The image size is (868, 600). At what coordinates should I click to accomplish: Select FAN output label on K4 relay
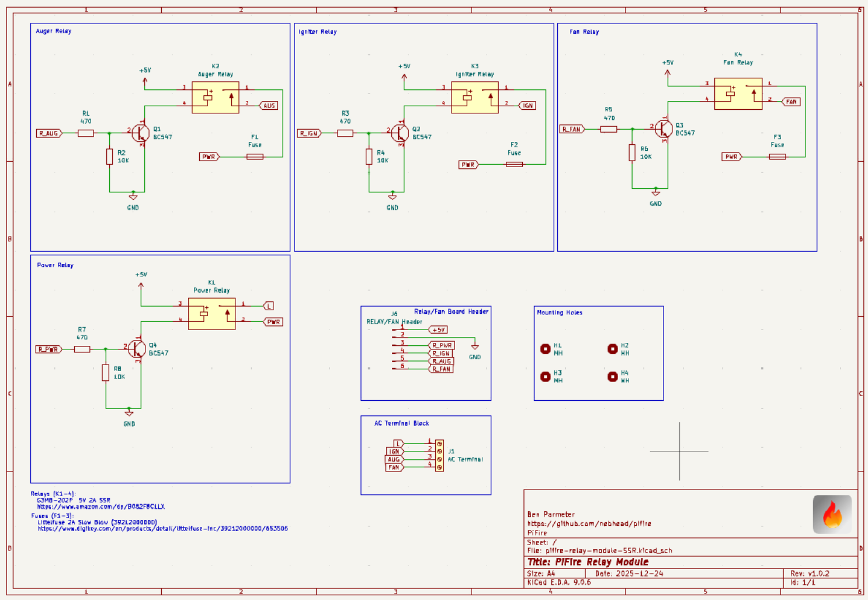(x=791, y=102)
